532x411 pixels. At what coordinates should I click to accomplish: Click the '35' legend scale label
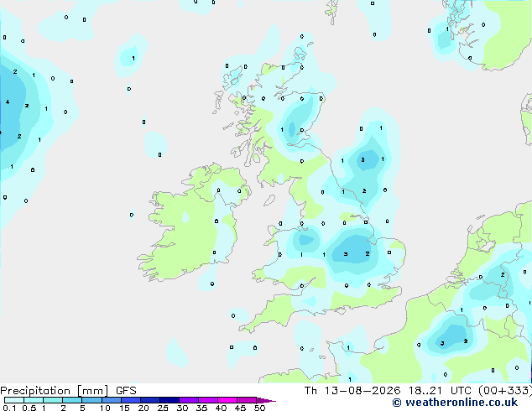tap(201, 408)
